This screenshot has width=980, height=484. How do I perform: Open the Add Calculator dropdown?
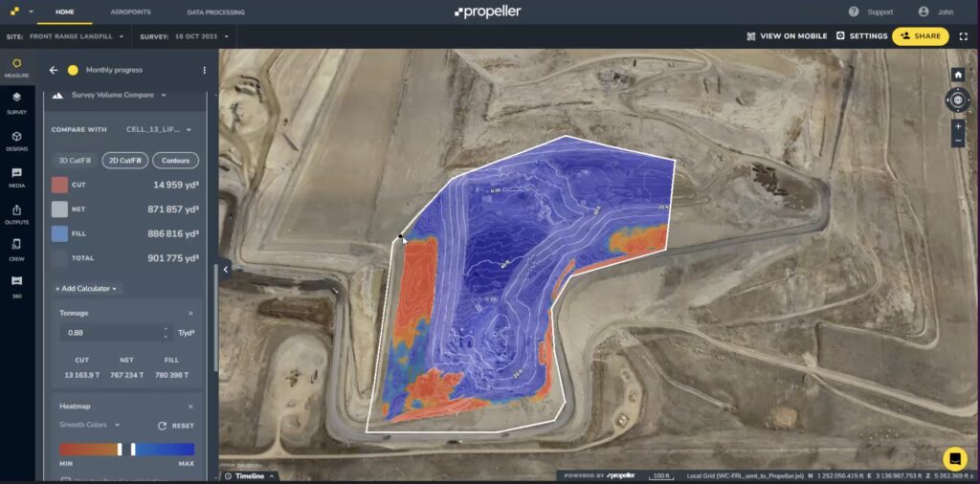[x=86, y=289]
